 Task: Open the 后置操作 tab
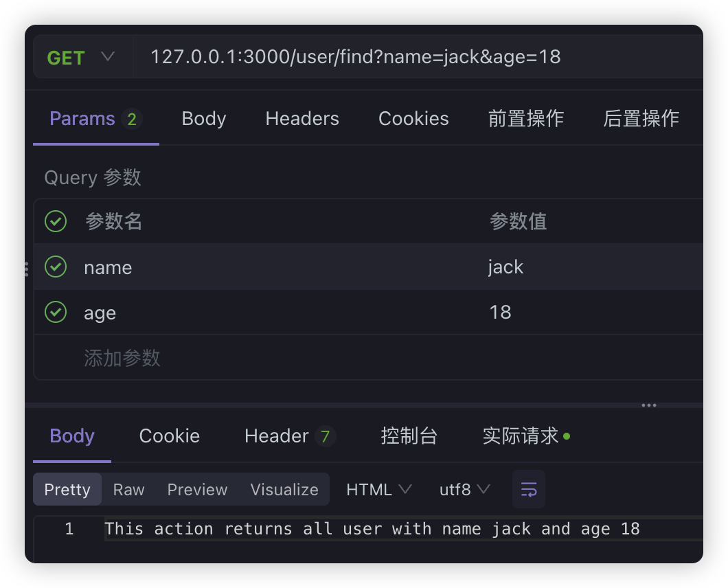(641, 119)
